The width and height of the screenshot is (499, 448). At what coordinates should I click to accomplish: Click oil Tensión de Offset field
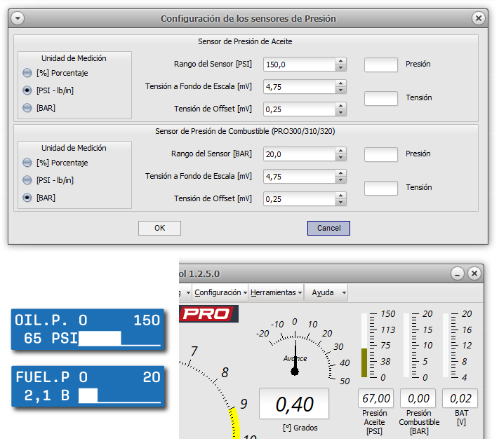click(299, 109)
